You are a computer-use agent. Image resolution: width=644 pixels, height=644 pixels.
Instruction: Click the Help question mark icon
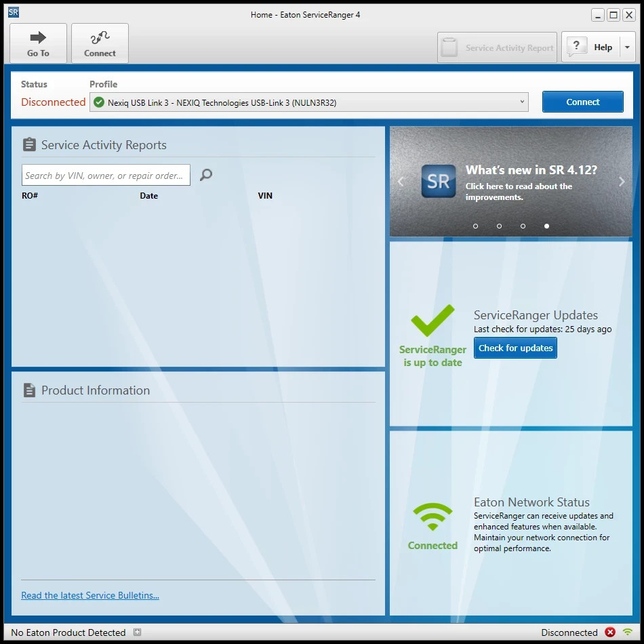click(x=576, y=47)
